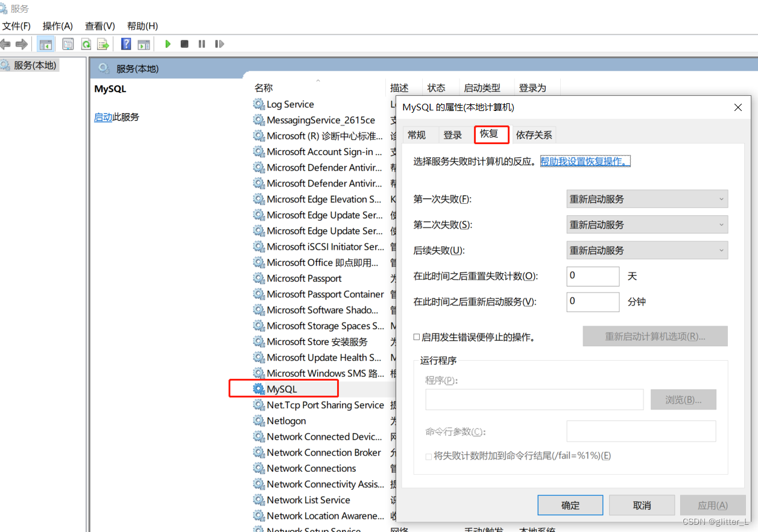Viewport: 758px width, 532px height.
Task: Open the 帮助(H) menu
Action: (x=142, y=26)
